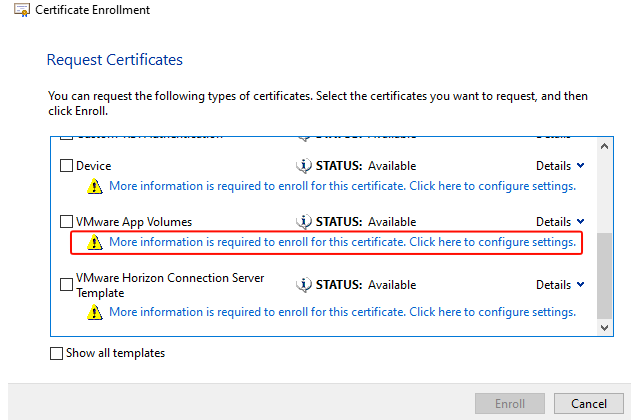Click warning icon under VMware App Volumes
Screen dimensions: 631x420
click(95, 242)
